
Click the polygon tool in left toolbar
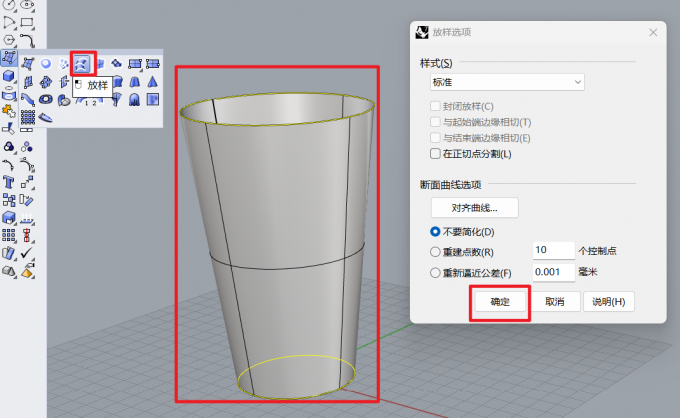[9, 40]
